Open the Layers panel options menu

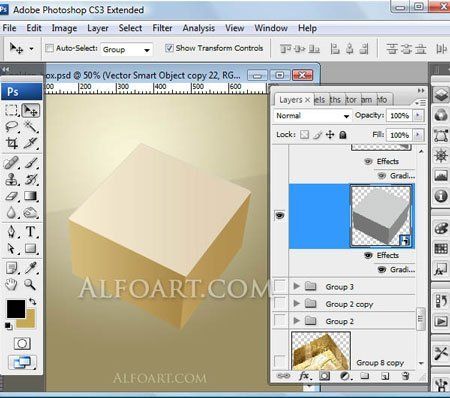coord(421,103)
